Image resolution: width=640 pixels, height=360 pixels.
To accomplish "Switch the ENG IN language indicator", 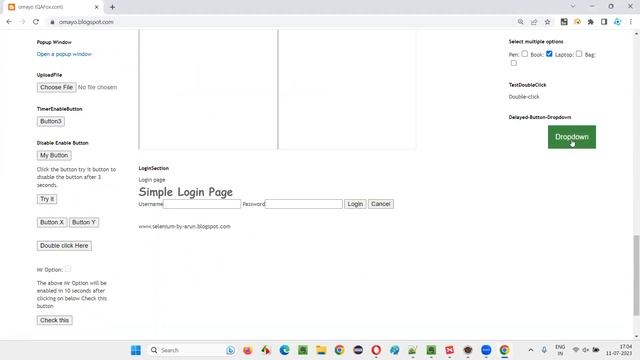I will [560, 350].
